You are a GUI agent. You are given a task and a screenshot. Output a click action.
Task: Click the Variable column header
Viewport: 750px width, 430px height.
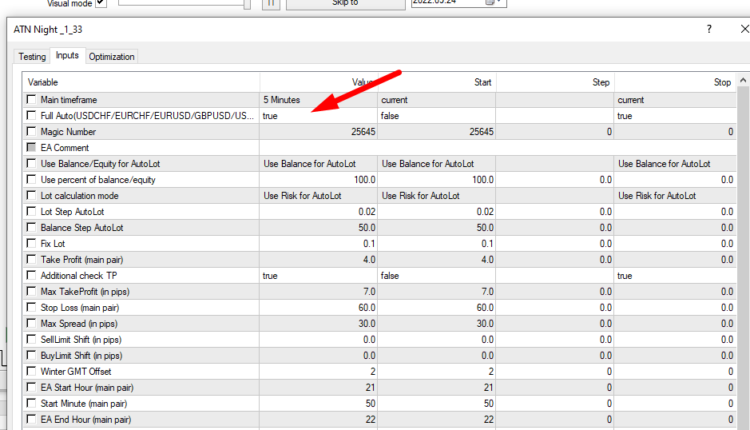140,82
